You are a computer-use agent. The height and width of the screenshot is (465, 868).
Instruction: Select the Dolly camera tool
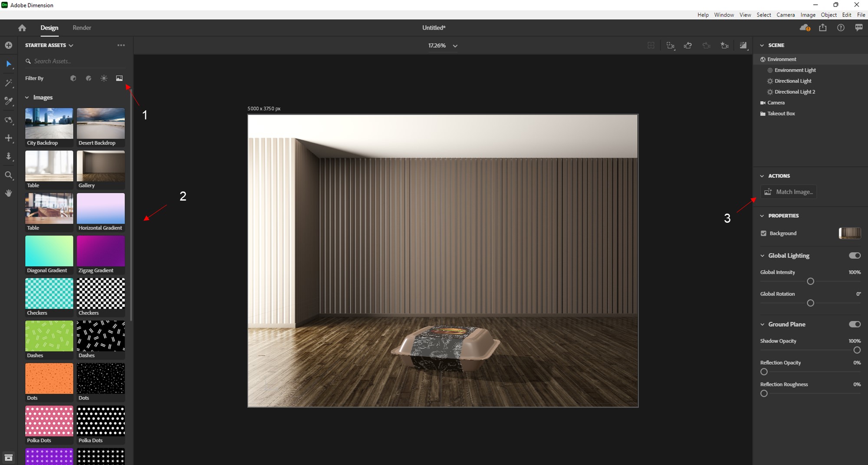[9, 156]
